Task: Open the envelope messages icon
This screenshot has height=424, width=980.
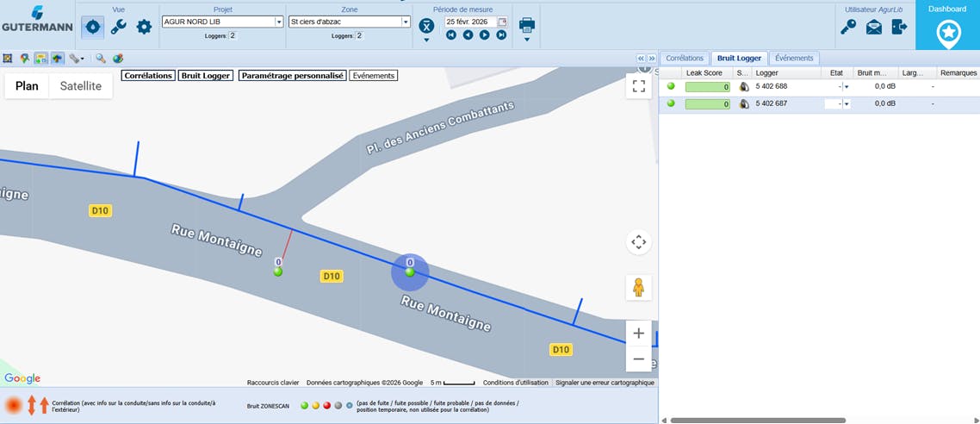Action: [x=874, y=27]
